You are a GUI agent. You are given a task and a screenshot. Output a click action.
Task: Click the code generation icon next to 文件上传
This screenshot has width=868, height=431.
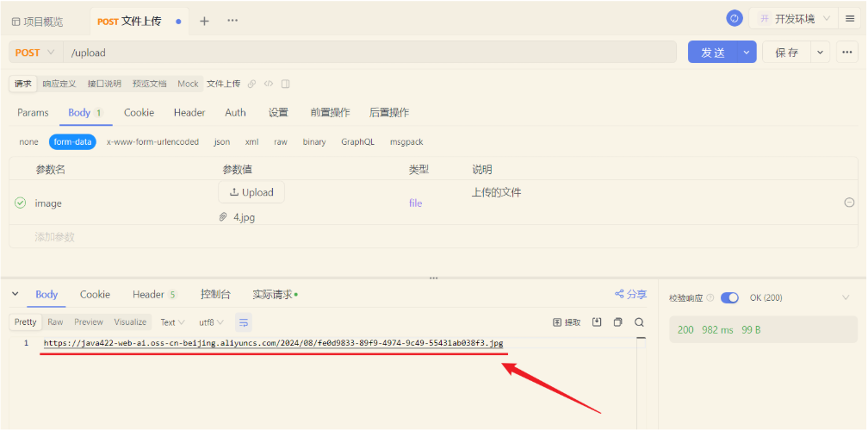(x=269, y=84)
